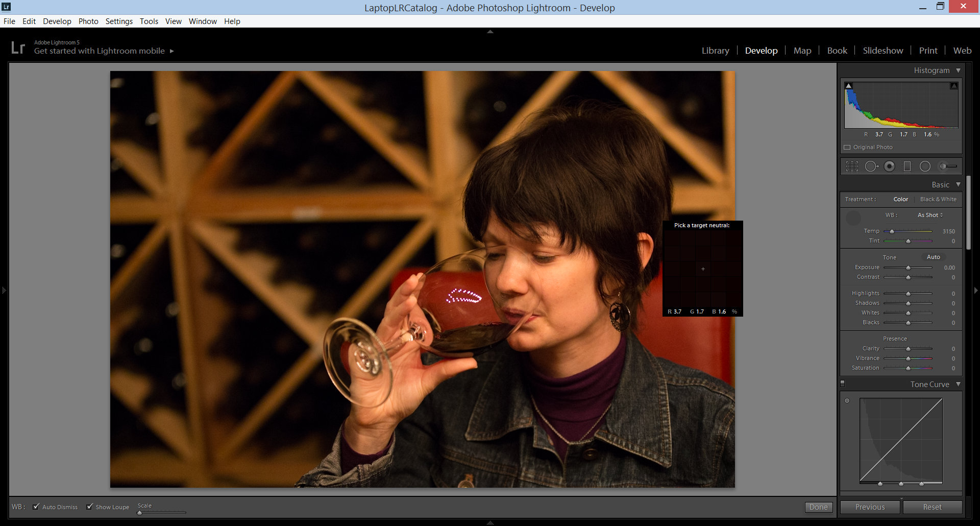
Task: Hide the right panel with edge arrow
Action: click(x=976, y=290)
